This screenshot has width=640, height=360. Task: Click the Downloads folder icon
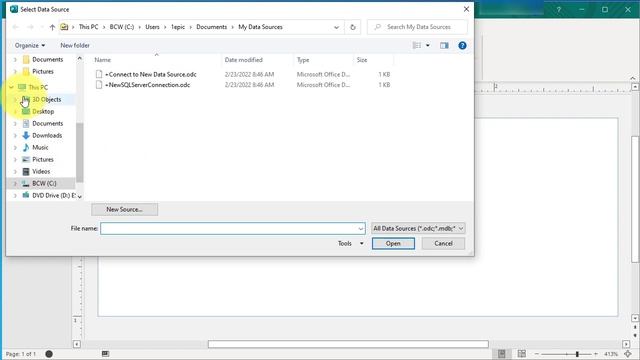26,135
